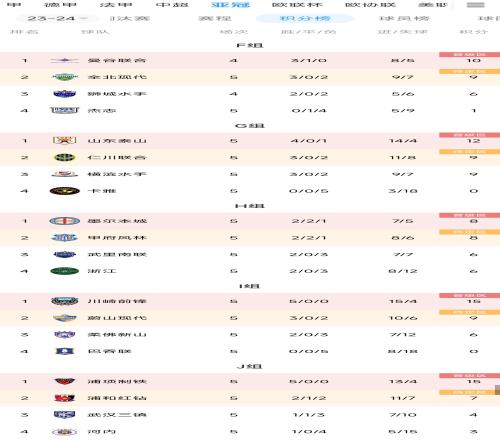Click the 武汉三镇 blue team crest

click(64, 415)
